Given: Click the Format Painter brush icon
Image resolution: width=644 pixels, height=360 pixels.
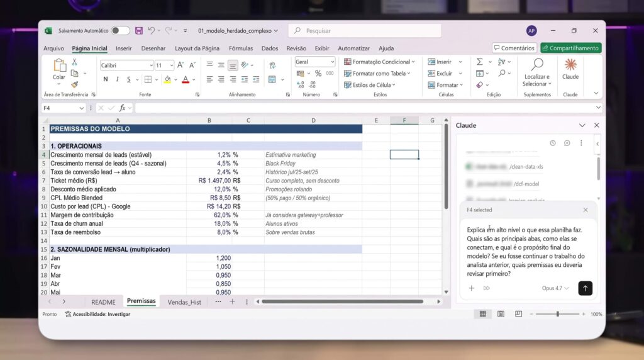Looking at the screenshot, I should (x=74, y=85).
